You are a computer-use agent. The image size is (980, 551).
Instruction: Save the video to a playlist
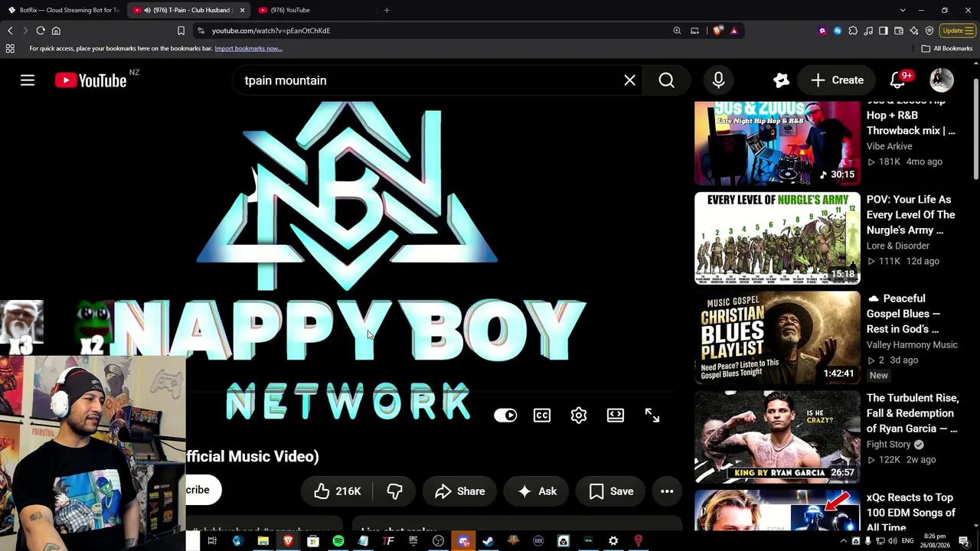pos(610,491)
